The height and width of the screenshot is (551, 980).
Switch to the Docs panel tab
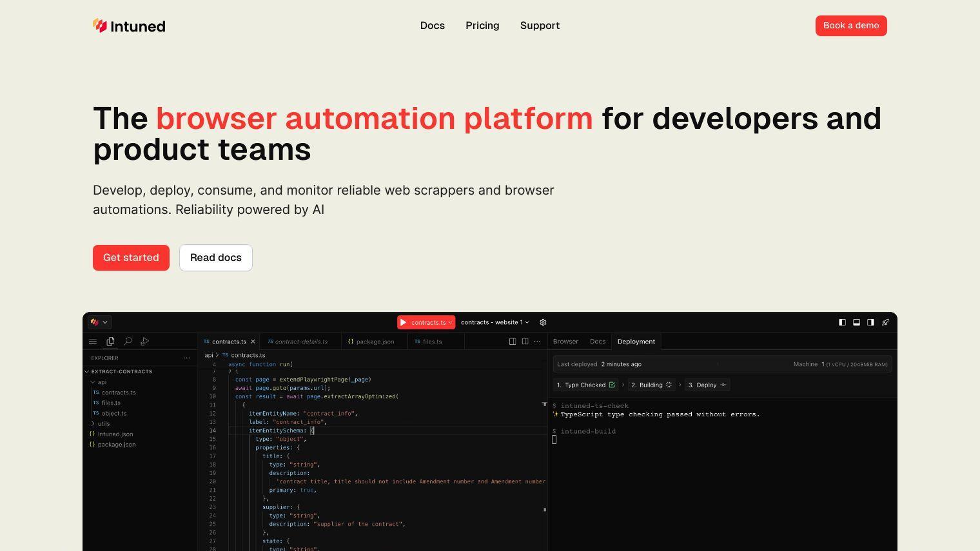(598, 342)
